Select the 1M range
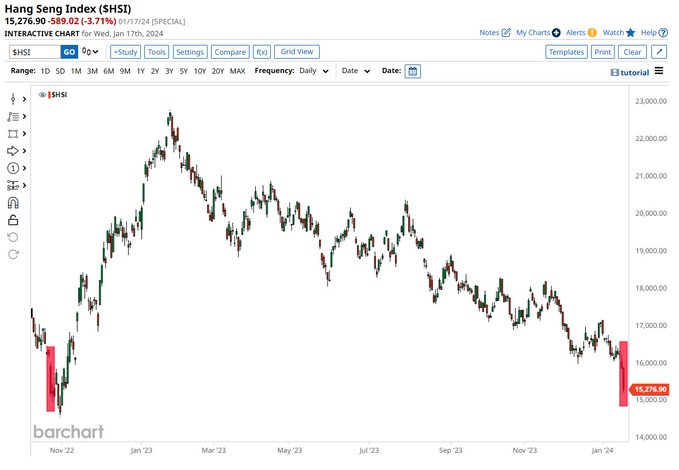The width and height of the screenshot is (679, 470). 76,71
